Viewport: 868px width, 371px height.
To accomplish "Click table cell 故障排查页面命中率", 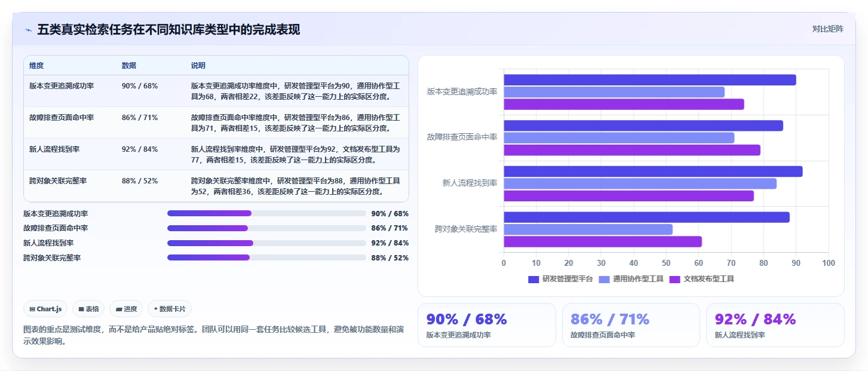I will (x=62, y=118).
